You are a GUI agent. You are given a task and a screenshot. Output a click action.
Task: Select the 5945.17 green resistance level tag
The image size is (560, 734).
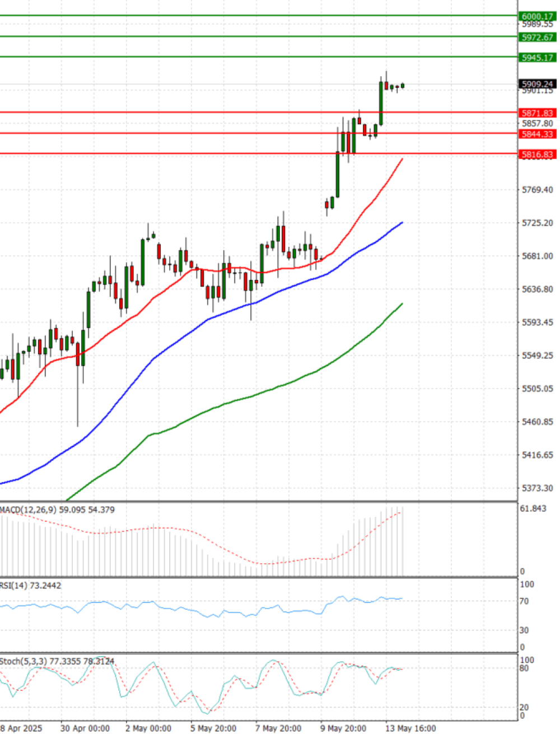coord(537,57)
